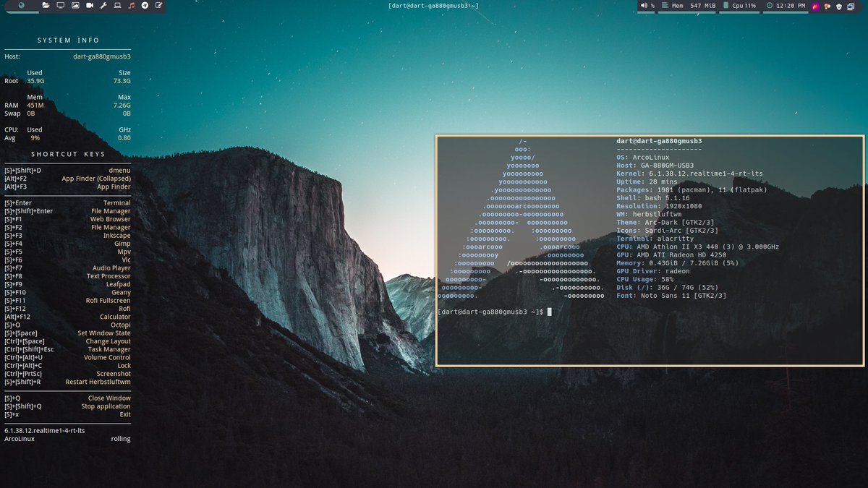Click the Theme: Arc-Dark line
This screenshot has width=868, height=488.
[665, 222]
